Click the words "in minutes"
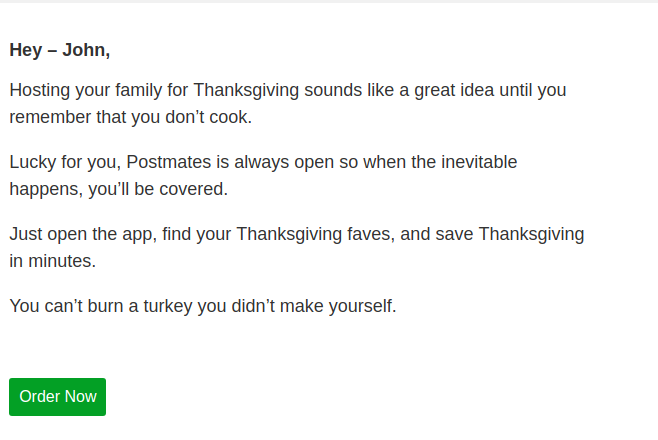Image resolution: width=658 pixels, height=440 pixels. 53,260
